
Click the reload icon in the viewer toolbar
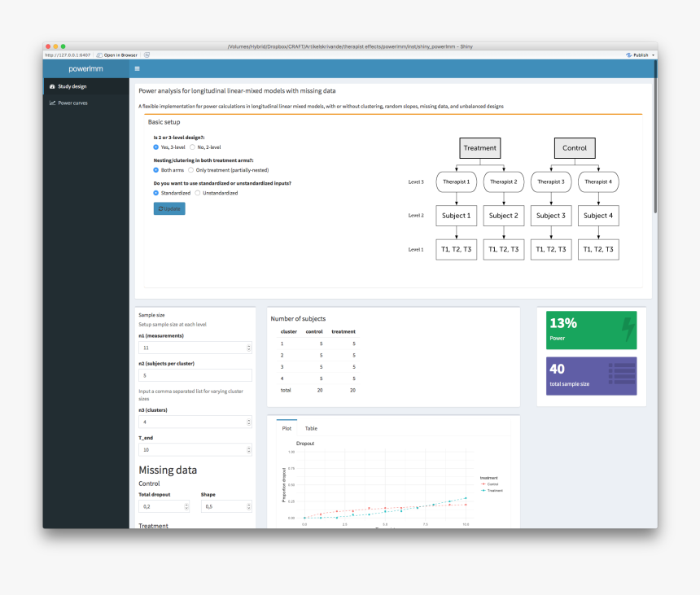[x=147, y=55]
